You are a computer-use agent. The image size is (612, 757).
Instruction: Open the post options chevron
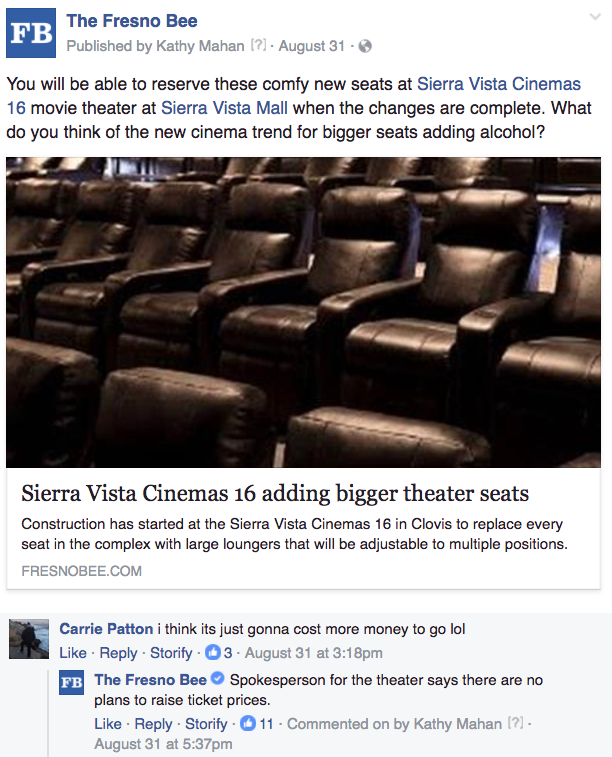point(596,17)
